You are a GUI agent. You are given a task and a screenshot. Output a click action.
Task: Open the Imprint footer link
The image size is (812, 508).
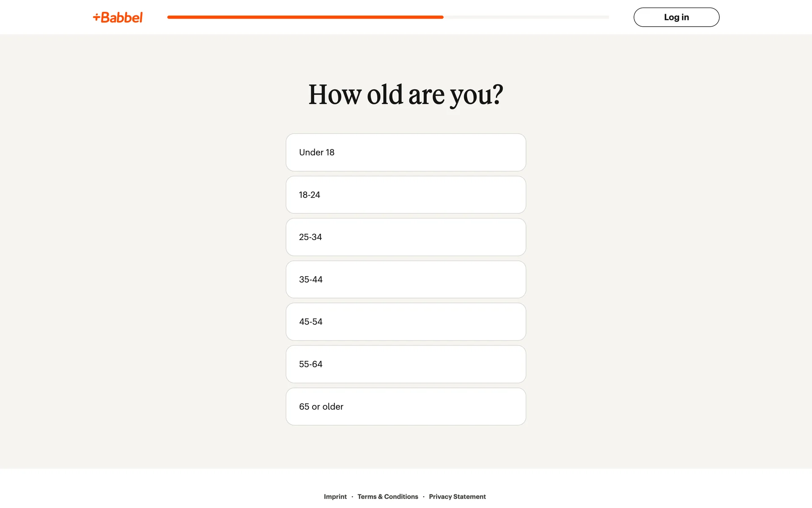pos(335,497)
